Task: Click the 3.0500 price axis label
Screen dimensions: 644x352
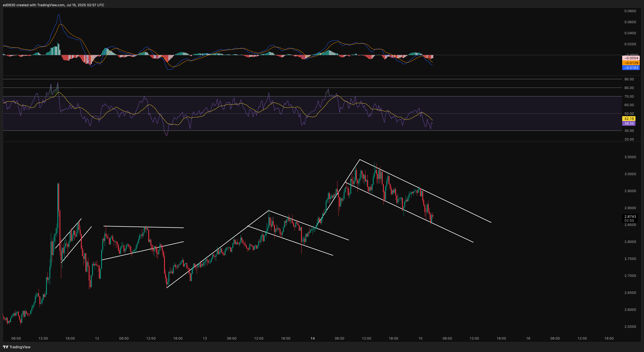Action: (x=630, y=157)
